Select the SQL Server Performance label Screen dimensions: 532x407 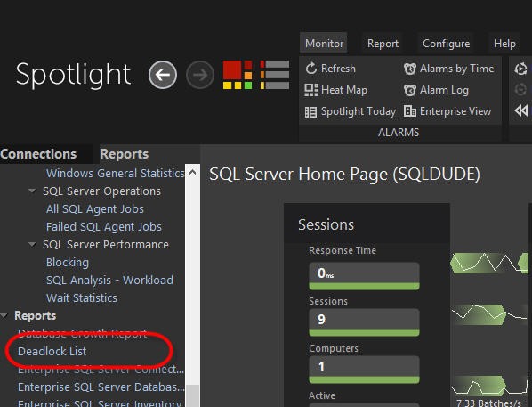(x=106, y=245)
